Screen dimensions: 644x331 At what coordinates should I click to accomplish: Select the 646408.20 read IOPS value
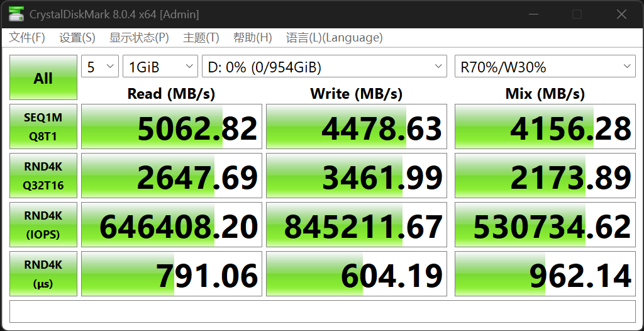point(172,225)
